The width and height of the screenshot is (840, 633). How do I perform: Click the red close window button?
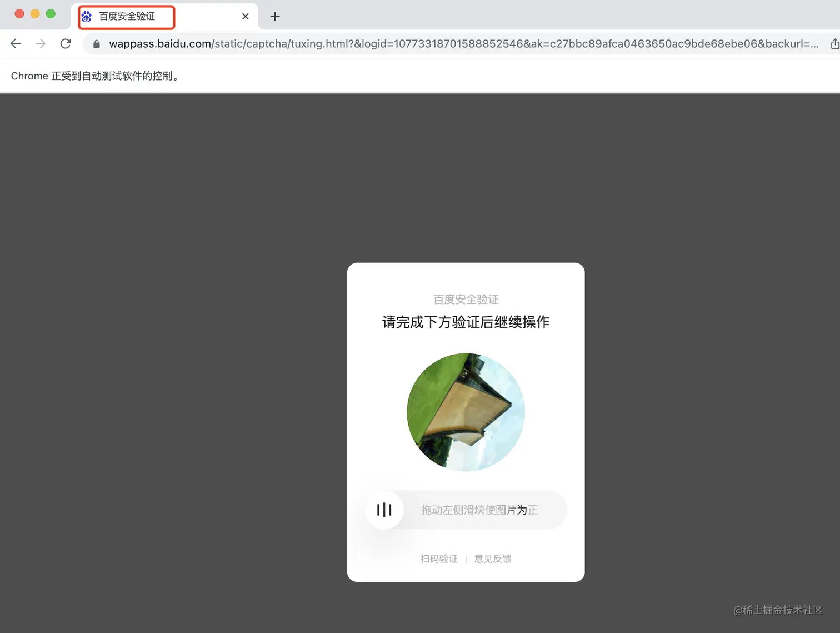[19, 14]
